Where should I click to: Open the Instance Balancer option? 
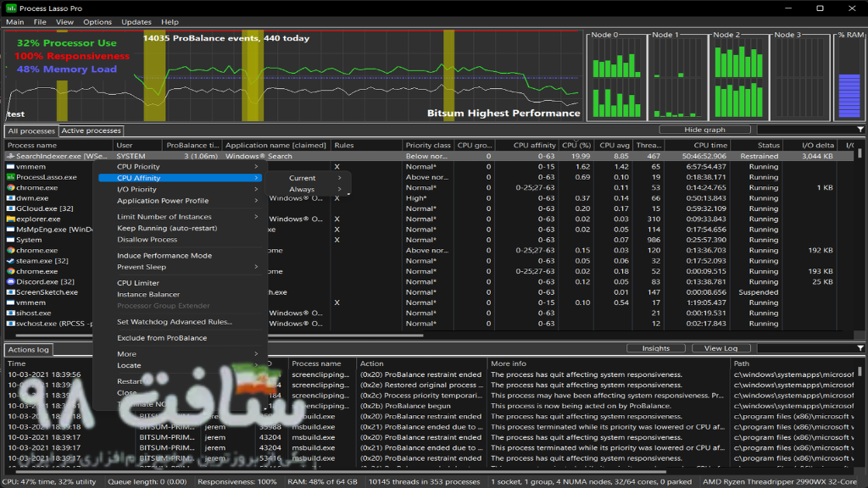[148, 294]
